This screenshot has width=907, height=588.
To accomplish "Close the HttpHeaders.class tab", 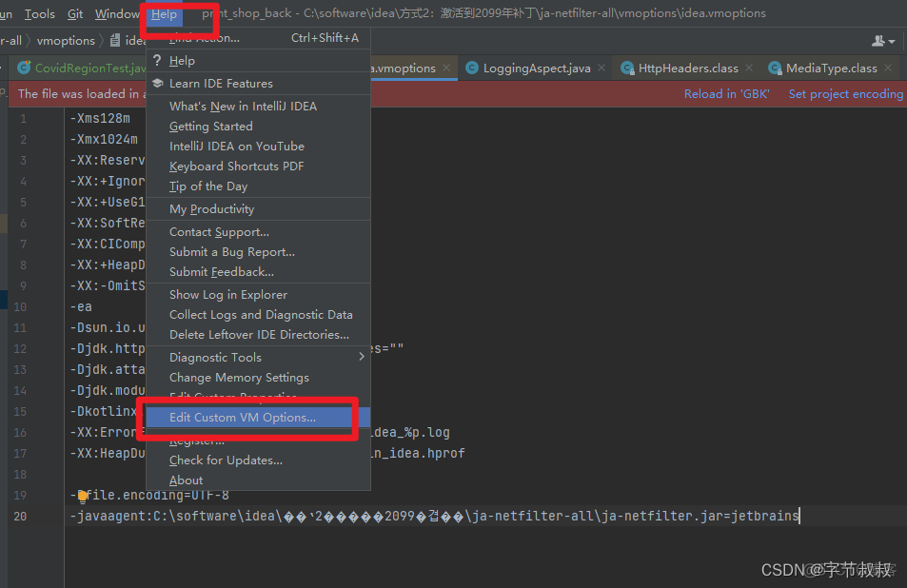I will click(x=749, y=69).
